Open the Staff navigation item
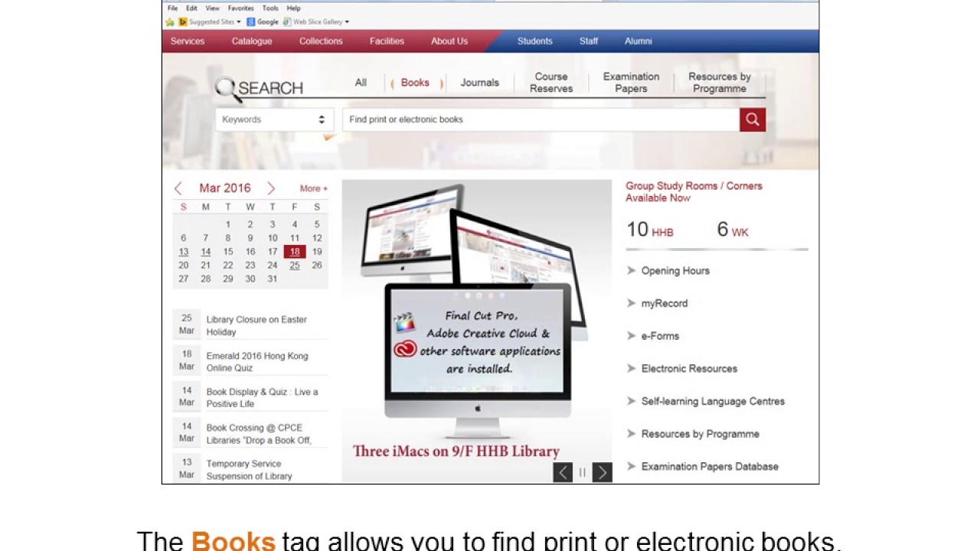Viewport: 980px width, 551px height. point(589,41)
